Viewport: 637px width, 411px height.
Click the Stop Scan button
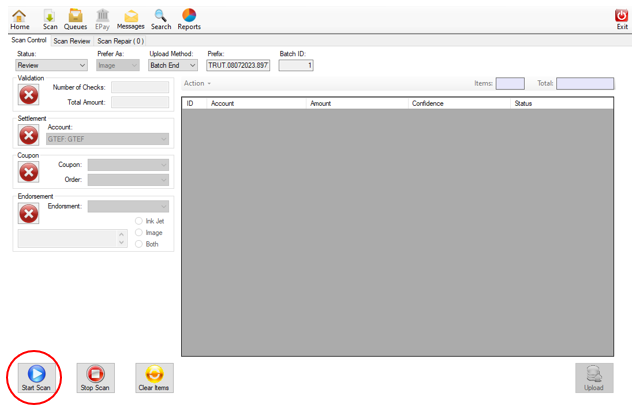click(x=95, y=378)
